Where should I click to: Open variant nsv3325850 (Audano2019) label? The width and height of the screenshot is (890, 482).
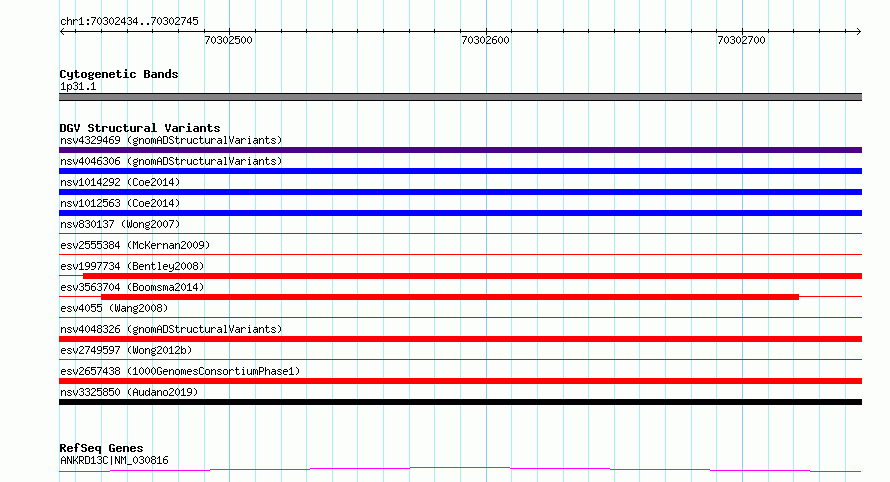point(129,392)
